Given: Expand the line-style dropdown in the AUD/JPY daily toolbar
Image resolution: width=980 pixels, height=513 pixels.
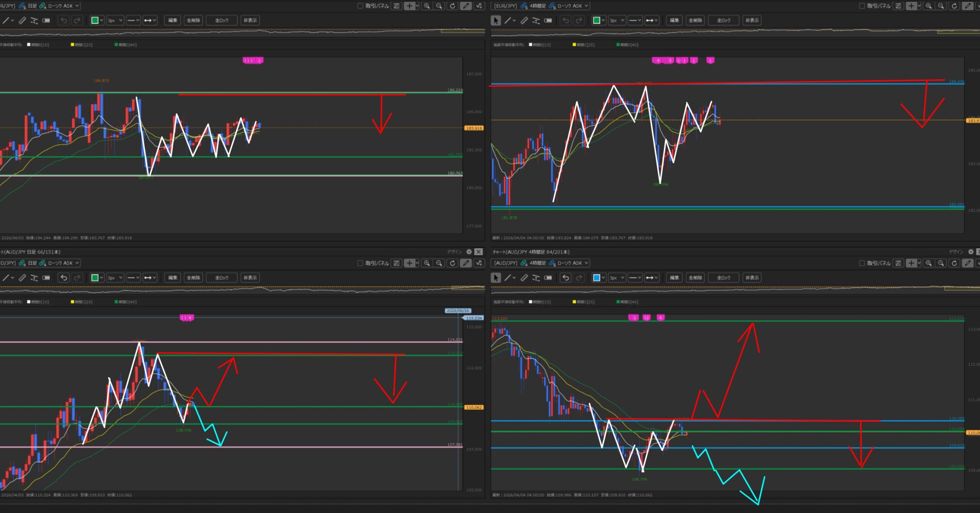Looking at the screenshot, I should click(133, 278).
